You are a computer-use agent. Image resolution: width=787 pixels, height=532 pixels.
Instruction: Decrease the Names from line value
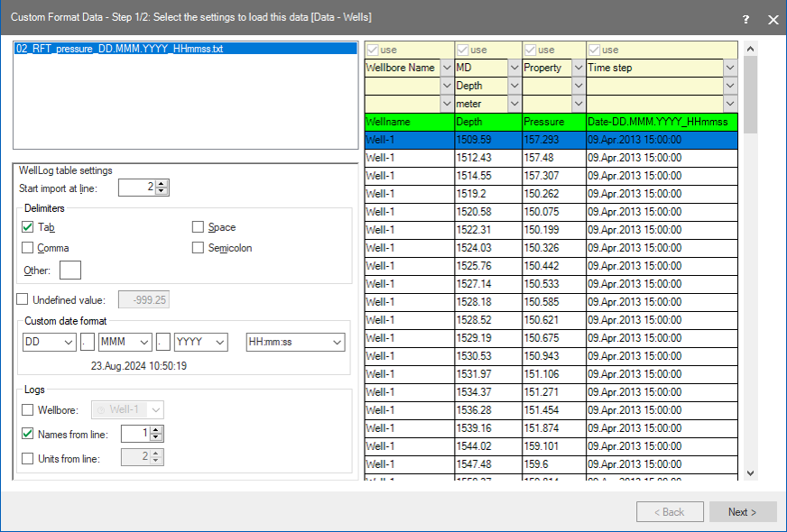[x=156, y=438]
